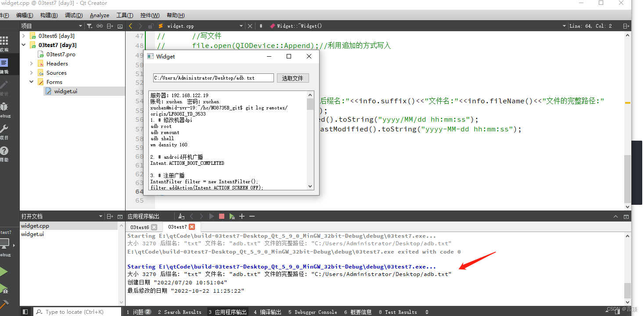644x316 pixels.
Task: Close the 03test7 output tab
Action: (x=192, y=227)
